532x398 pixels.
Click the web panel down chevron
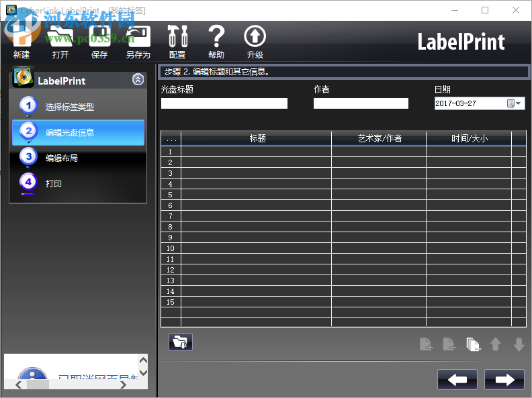point(144,372)
